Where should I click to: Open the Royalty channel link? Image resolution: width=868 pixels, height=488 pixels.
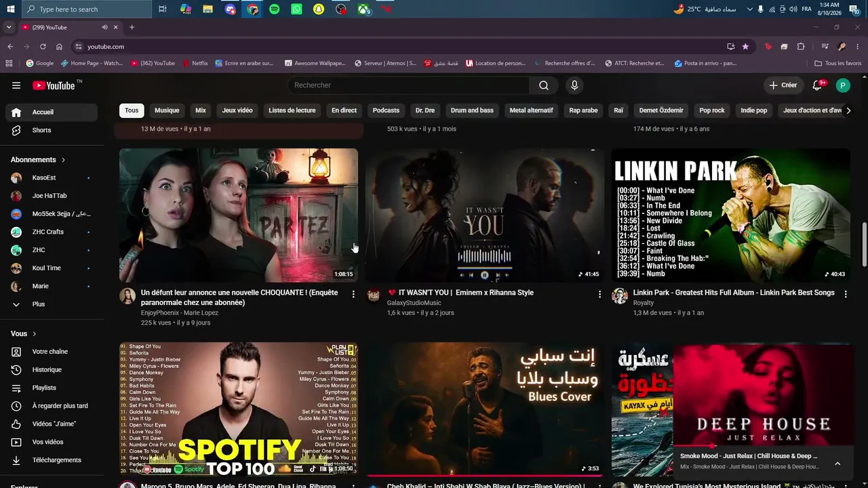tap(644, 303)
